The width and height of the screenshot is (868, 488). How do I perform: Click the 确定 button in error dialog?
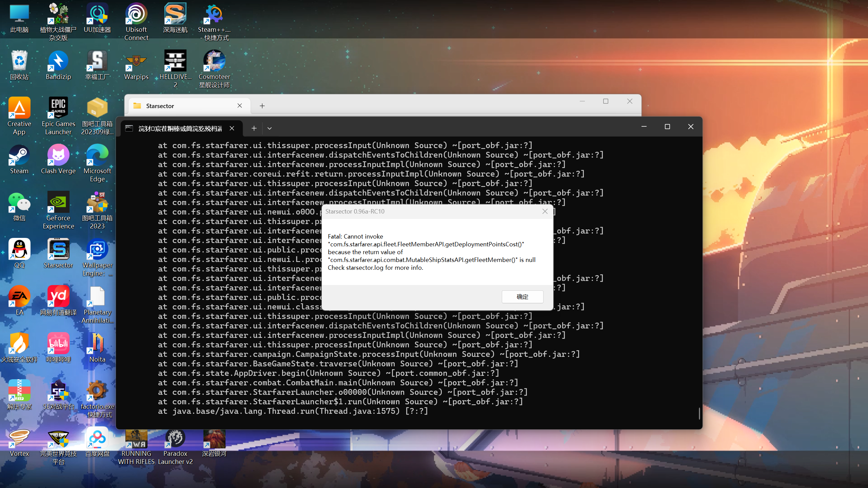tap(522, 297)
